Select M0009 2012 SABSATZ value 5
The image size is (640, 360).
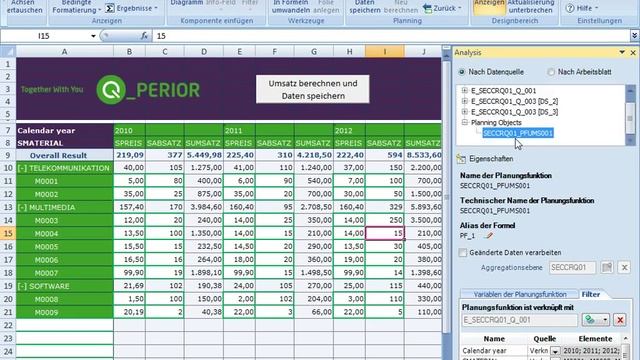(384, 312)
